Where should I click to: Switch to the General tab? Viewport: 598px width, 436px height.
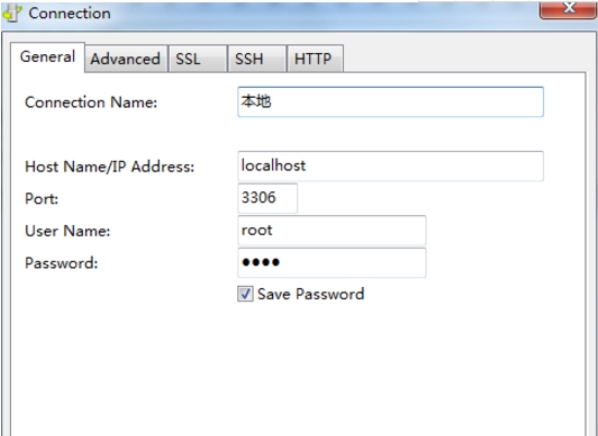pyautogui.click(x=47, y=57)
